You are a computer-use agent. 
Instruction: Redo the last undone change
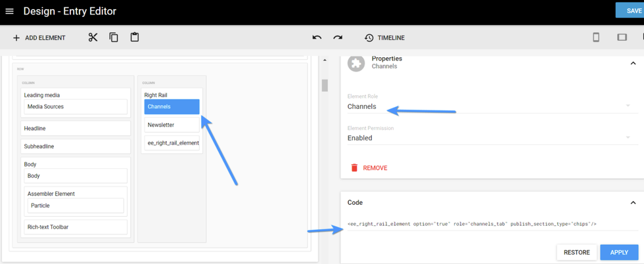338,37
